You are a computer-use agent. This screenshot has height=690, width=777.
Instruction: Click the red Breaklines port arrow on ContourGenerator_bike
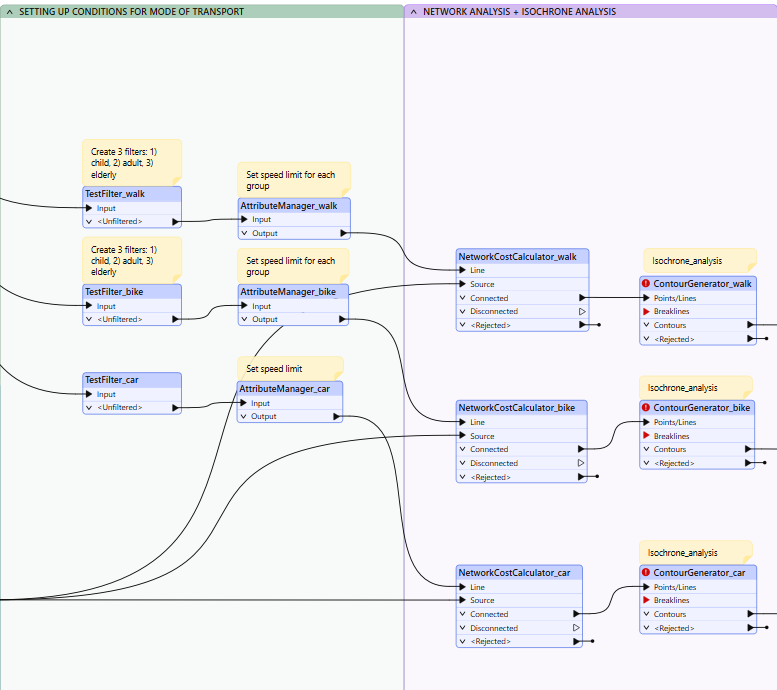tap(646, 436)
